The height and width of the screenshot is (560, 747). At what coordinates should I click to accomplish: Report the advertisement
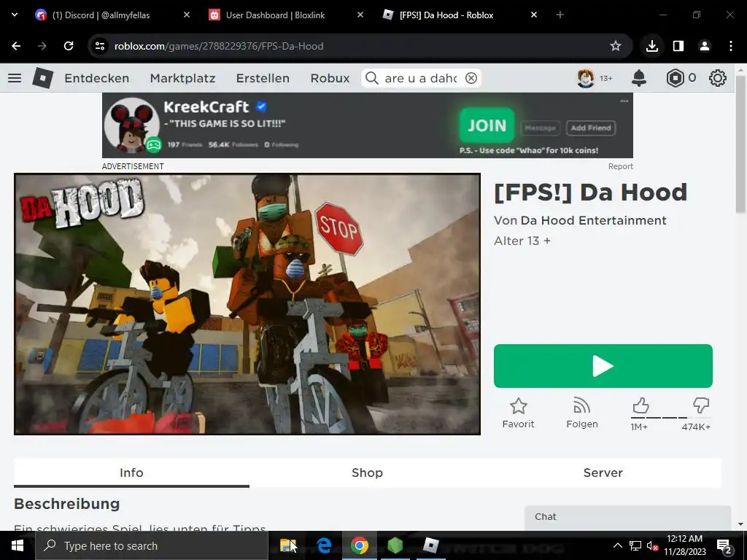point(620,166)
